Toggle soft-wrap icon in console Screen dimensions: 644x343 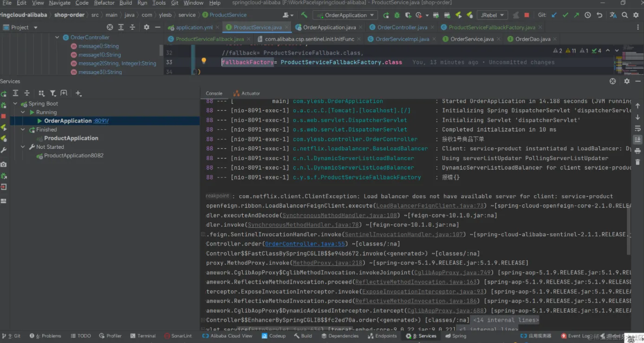click(x=637, y=128)
